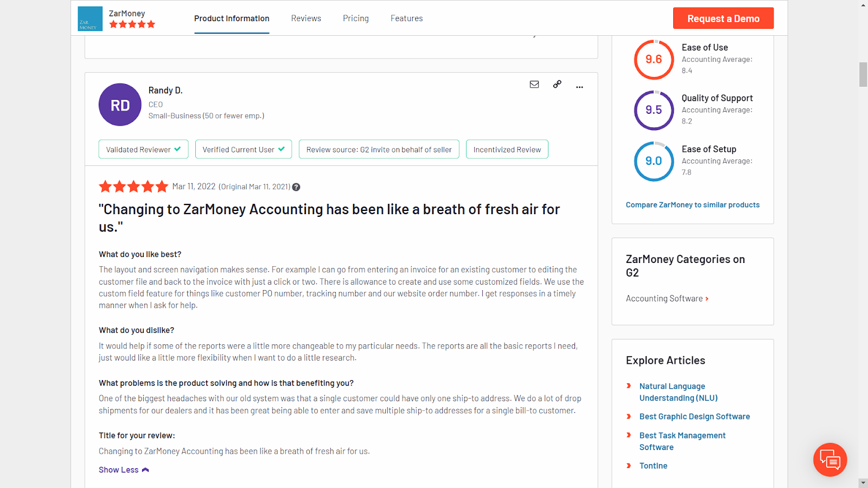Image resolution: width=868 pixels, height=488 pixels.
Task: Click the 'Mar 11, 2022' review date
Action: [x=194, y=187]
